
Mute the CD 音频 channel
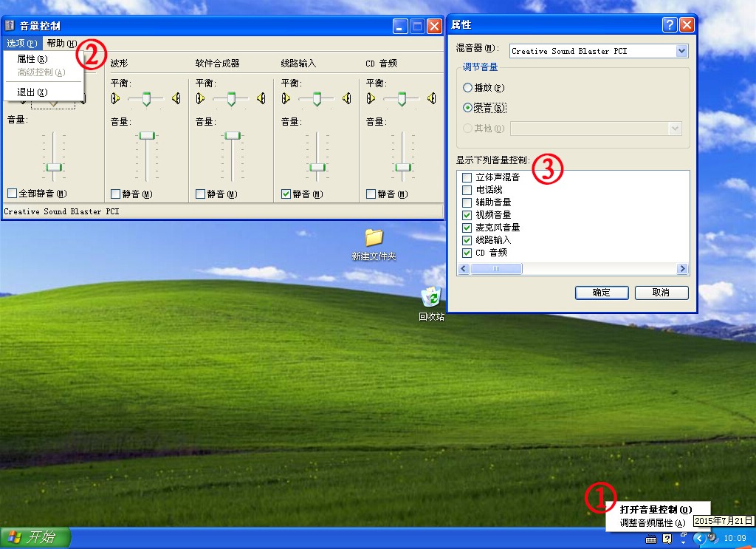coord(371,194)
